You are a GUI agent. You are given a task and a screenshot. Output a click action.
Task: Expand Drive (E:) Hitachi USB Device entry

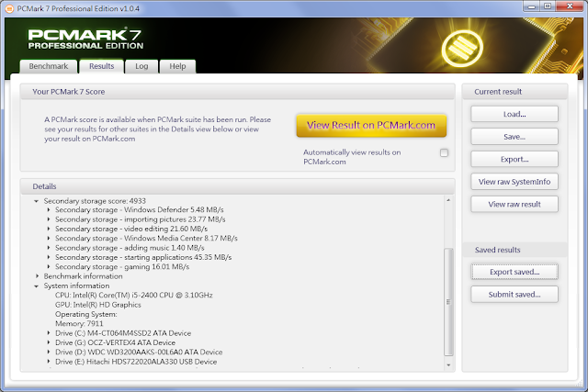click(49, 362)
